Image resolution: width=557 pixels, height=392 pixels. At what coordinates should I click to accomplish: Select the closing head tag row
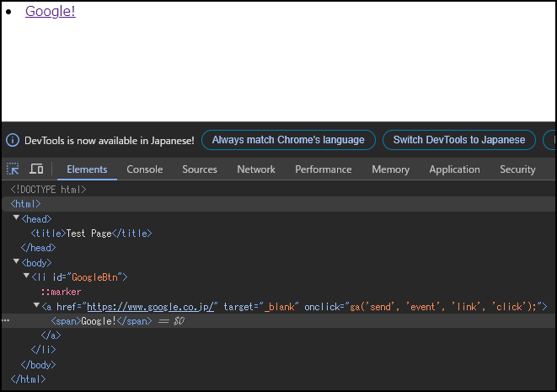(x=39, y=248)
